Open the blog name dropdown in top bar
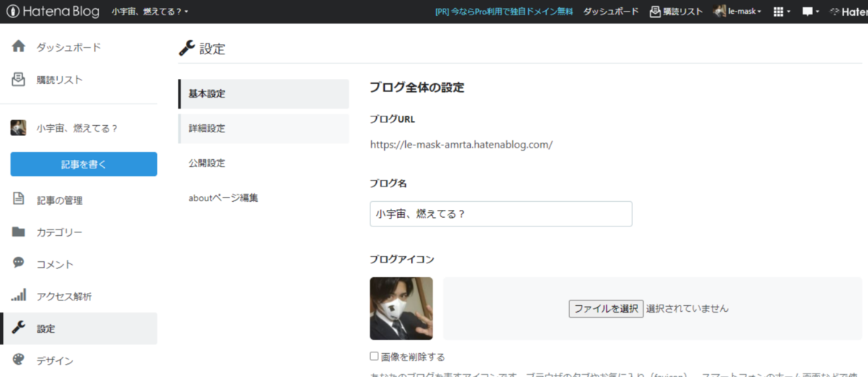Screen dimensions: 868x377 pos(150,12)
